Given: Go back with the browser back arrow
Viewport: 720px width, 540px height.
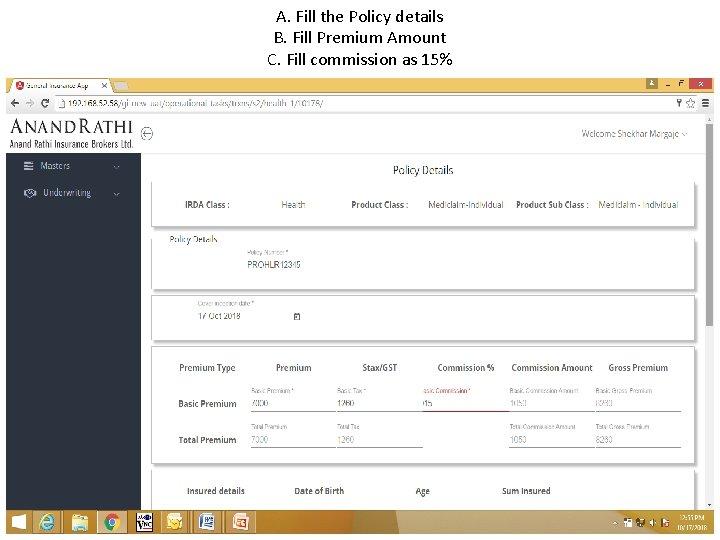Looking at the screenshot, I should tap(15, 103).
